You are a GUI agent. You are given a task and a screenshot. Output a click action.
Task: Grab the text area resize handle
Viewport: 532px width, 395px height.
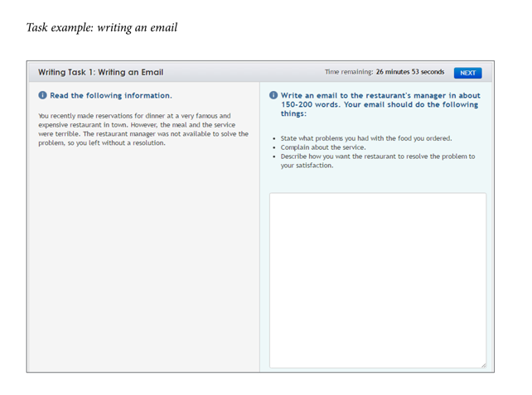point(482,364)
